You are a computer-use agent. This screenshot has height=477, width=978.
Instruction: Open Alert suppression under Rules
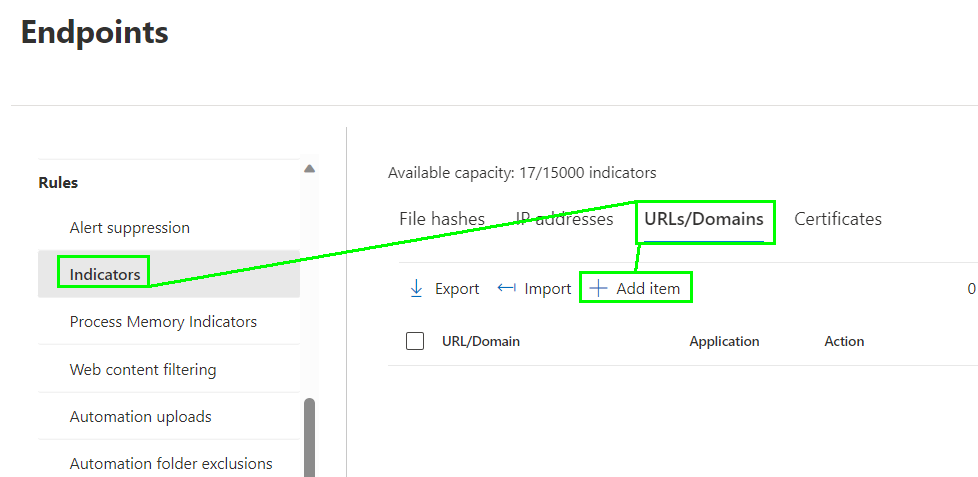click(129, 228)
